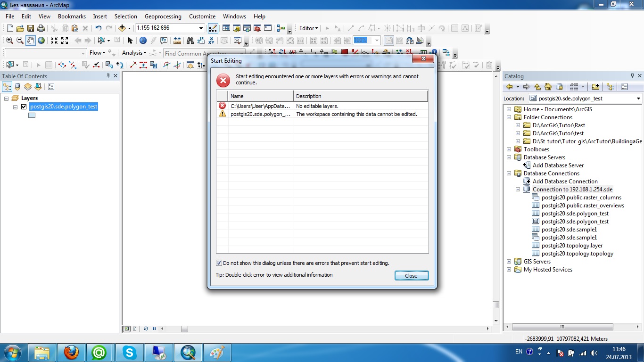The width and height of the screenshot is (644, 362).
Task: Select the Pan hand tool
Action: pos(31,41)
